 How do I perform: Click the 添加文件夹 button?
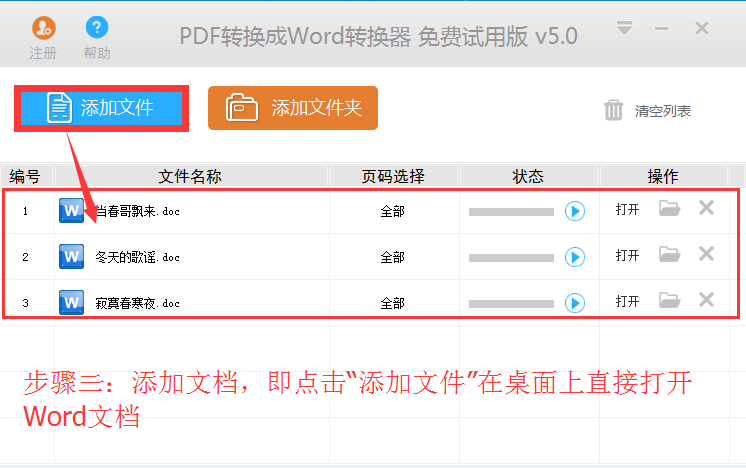tap(293, 108)
